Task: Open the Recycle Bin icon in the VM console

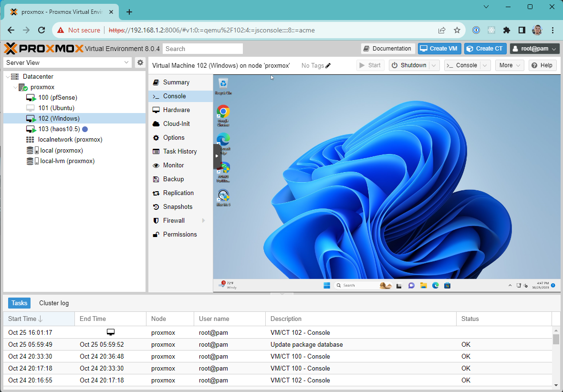Action: pos(223,85)
